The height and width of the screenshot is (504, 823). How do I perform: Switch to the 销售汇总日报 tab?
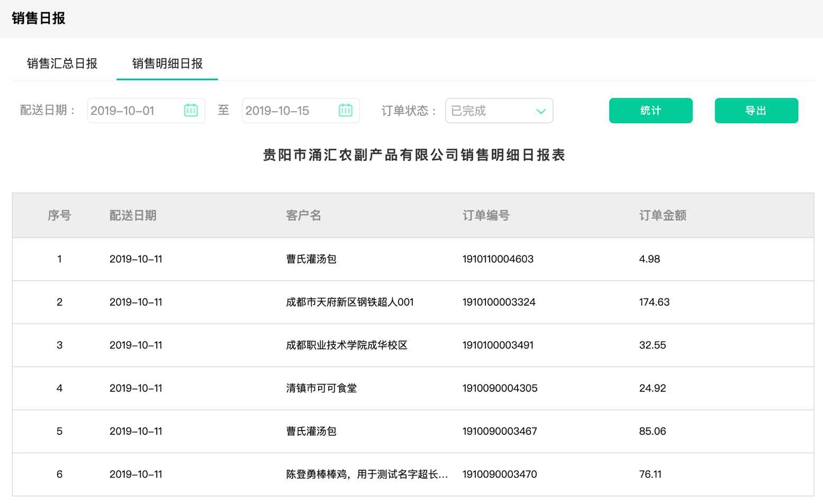62,63
